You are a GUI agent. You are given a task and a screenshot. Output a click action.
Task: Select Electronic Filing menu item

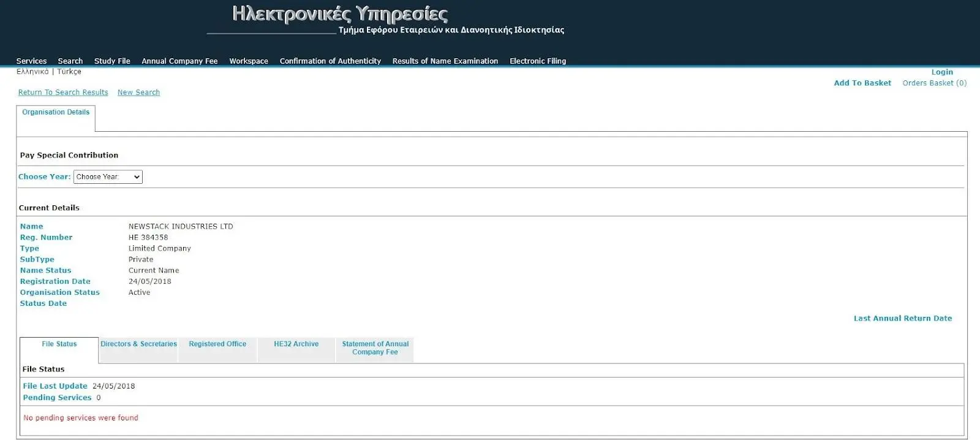coord(538,61)
